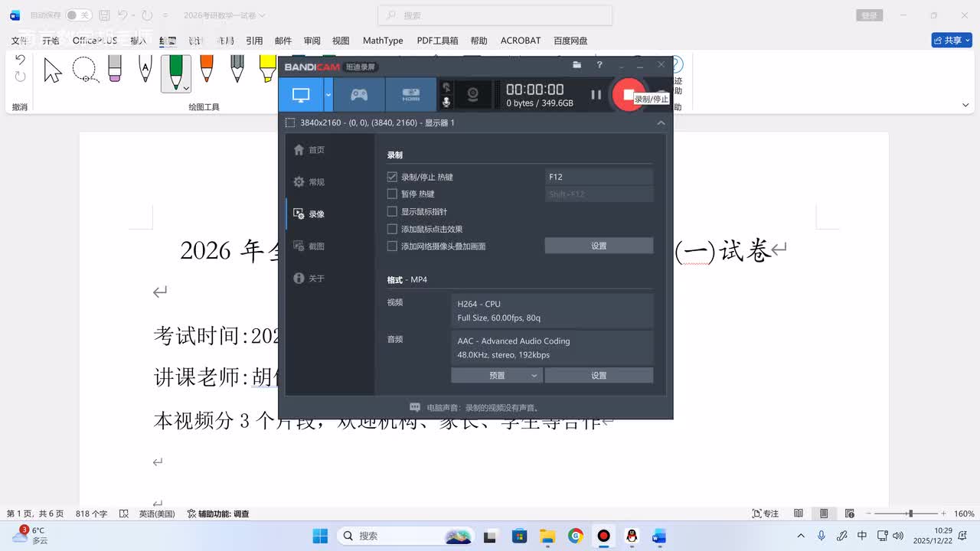Switch to print layout view icon
Viewport: 980px width, 551px height.
[824, 514]
